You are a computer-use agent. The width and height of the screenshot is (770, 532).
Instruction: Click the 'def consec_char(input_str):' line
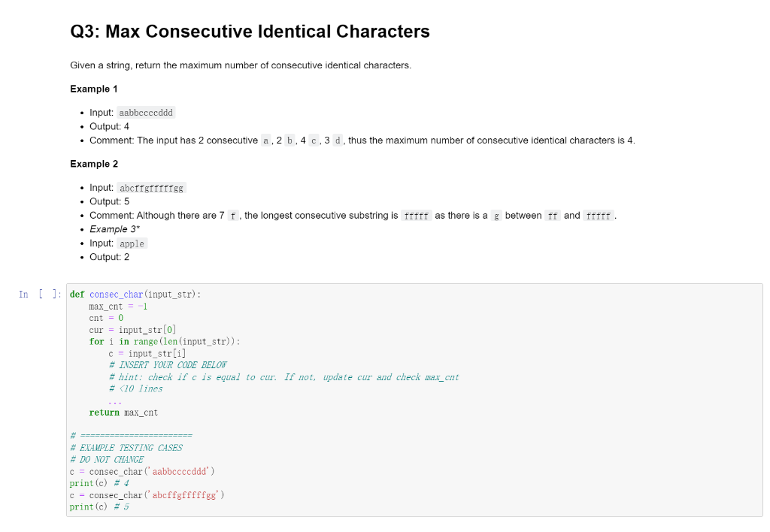coord(135,295)
